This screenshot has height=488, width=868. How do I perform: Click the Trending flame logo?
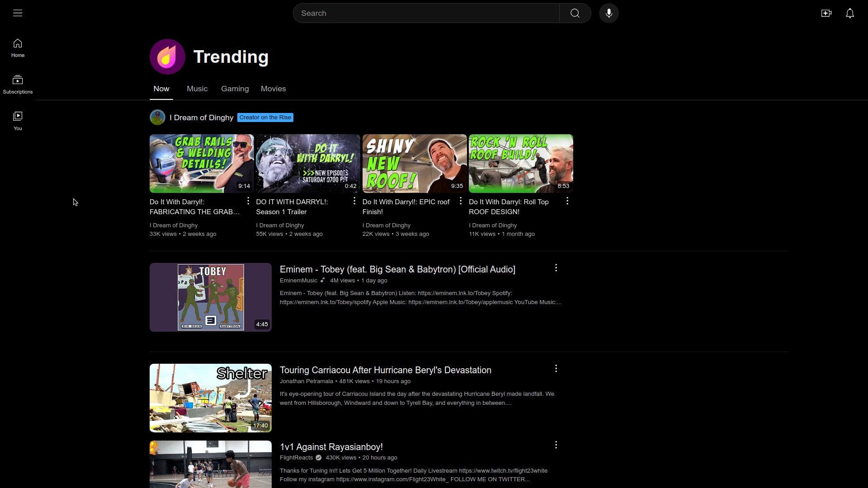167,56
